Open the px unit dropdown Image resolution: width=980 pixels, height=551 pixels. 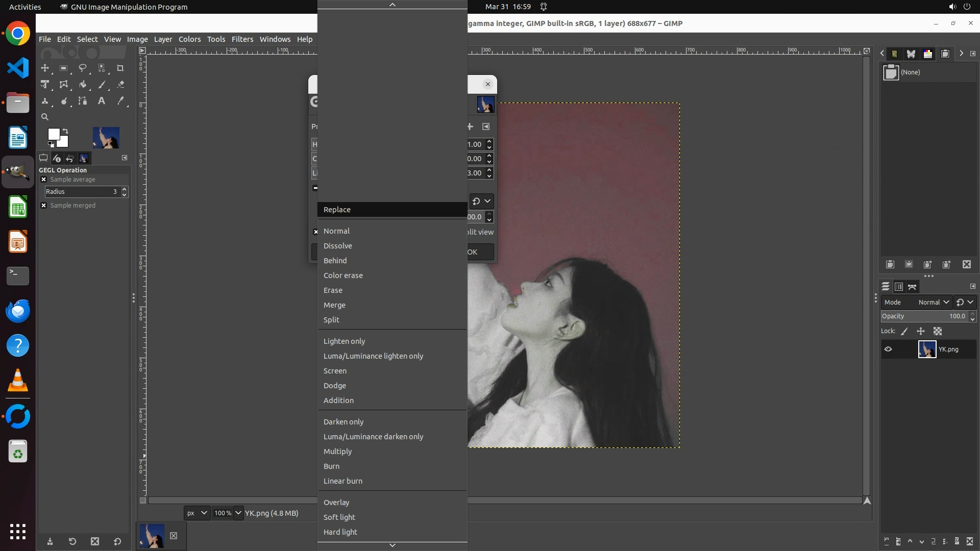[197, 513]
